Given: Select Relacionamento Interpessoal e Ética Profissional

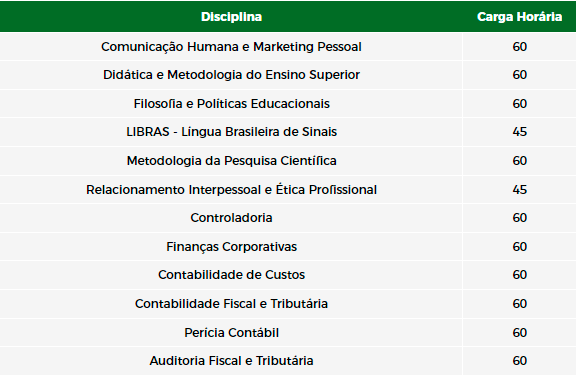Looking at the screenshot, I should (231, 190).
